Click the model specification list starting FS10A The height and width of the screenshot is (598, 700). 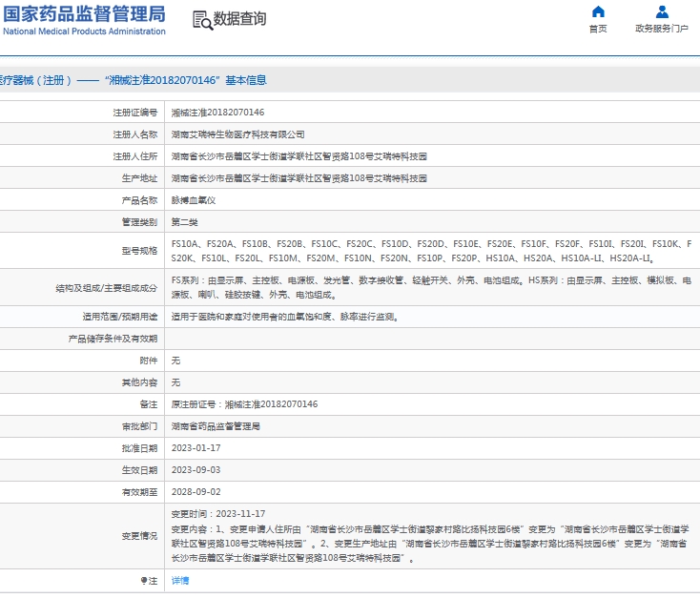click(x=432, y=251)
